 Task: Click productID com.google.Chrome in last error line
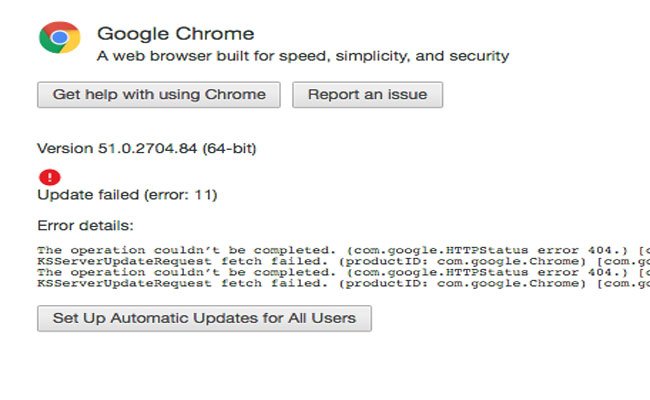[x=462, y=284]
